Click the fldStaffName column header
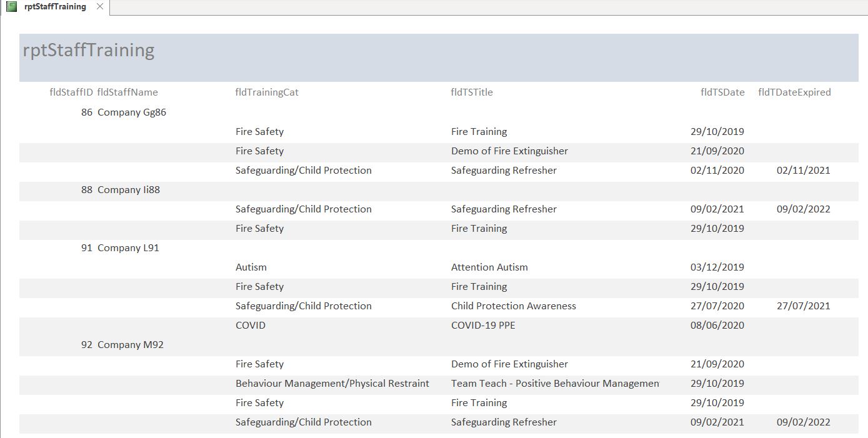The image size is (868, 438). click(x=127, y=92)
